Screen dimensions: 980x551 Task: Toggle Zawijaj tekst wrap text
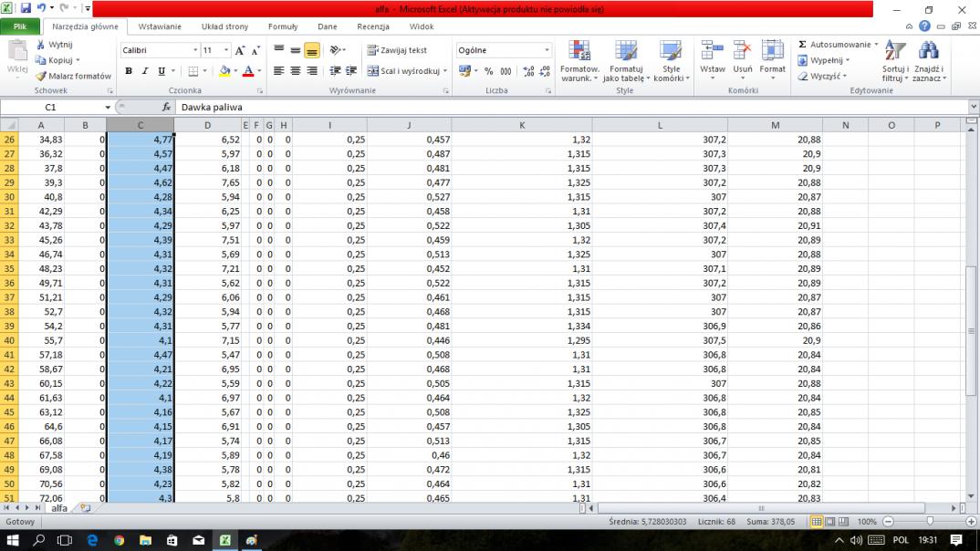pos(397,50)
